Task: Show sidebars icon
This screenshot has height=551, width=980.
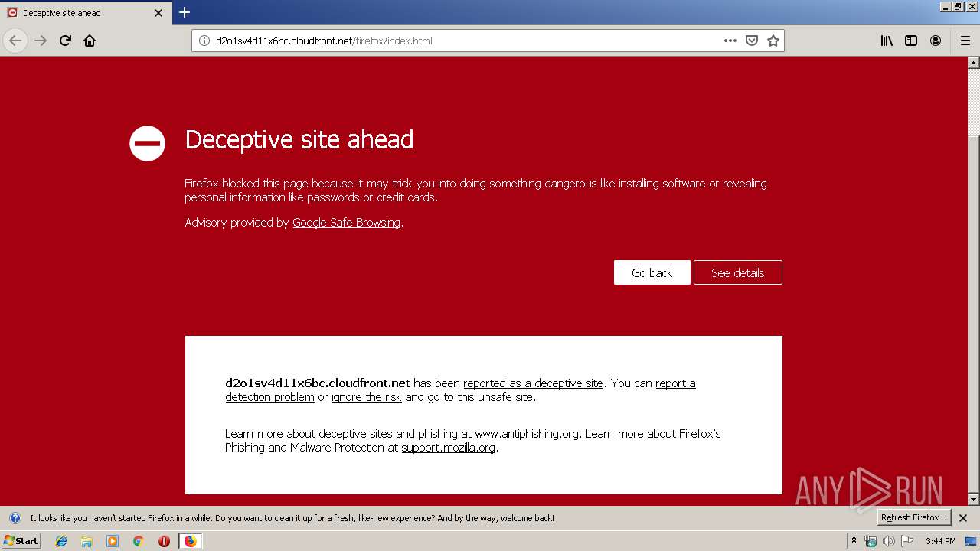Action: pos(911,41)
